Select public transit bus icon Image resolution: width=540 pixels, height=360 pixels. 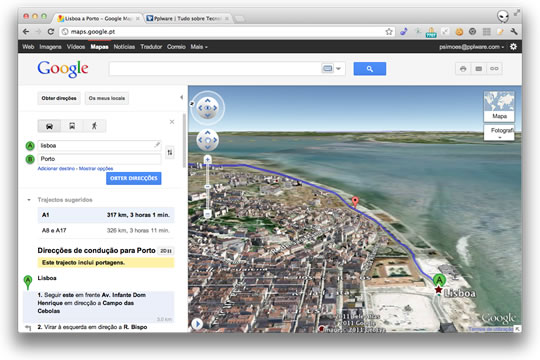point(72,126)
